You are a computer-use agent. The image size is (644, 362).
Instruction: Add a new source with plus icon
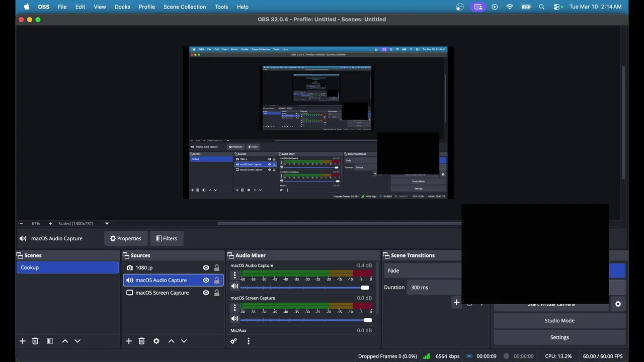(x=129, y=341)
